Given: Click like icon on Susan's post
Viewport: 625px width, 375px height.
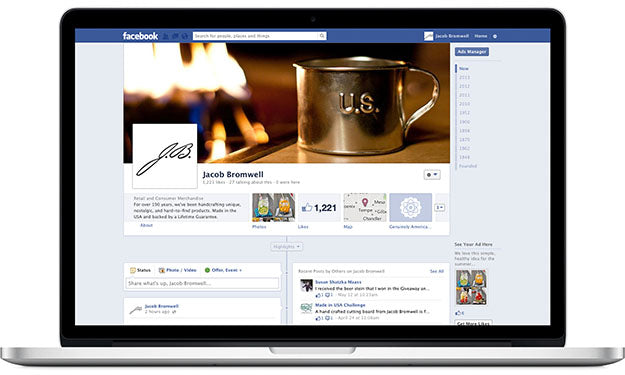Looking at the screenshot, I should [318, 295].
